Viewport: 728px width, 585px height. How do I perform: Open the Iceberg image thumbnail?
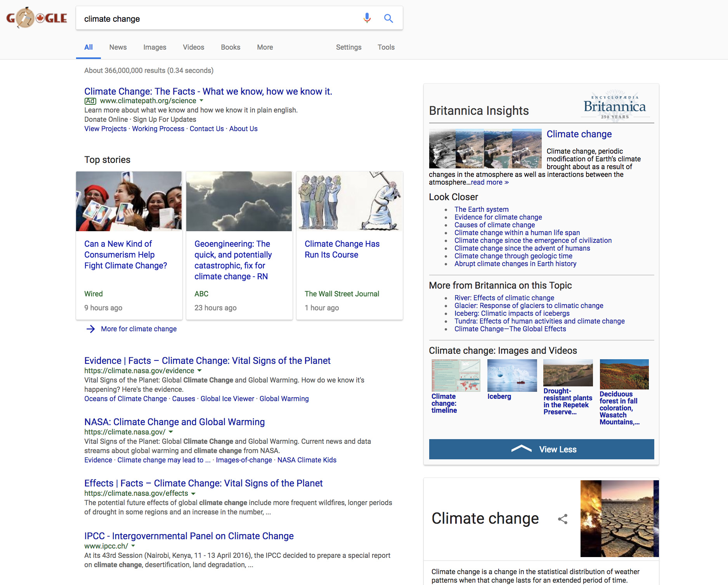tap(512, 376)
